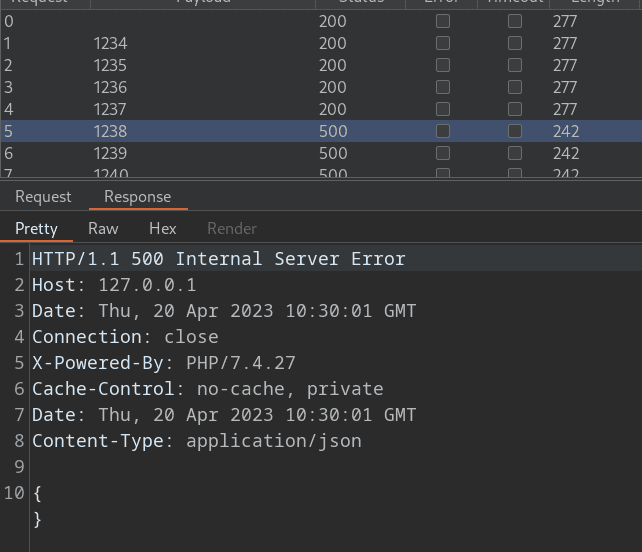Click length 277 of payload 1237

pos(565,109)
